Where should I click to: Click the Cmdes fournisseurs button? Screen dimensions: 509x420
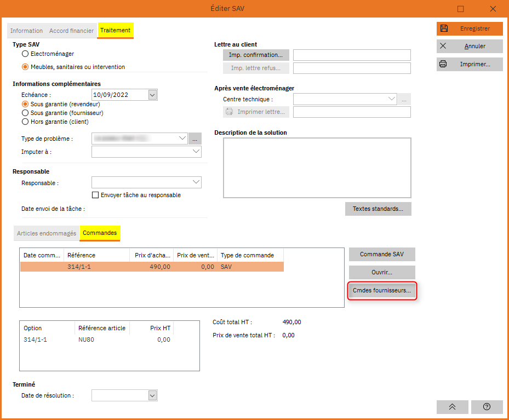382,291
